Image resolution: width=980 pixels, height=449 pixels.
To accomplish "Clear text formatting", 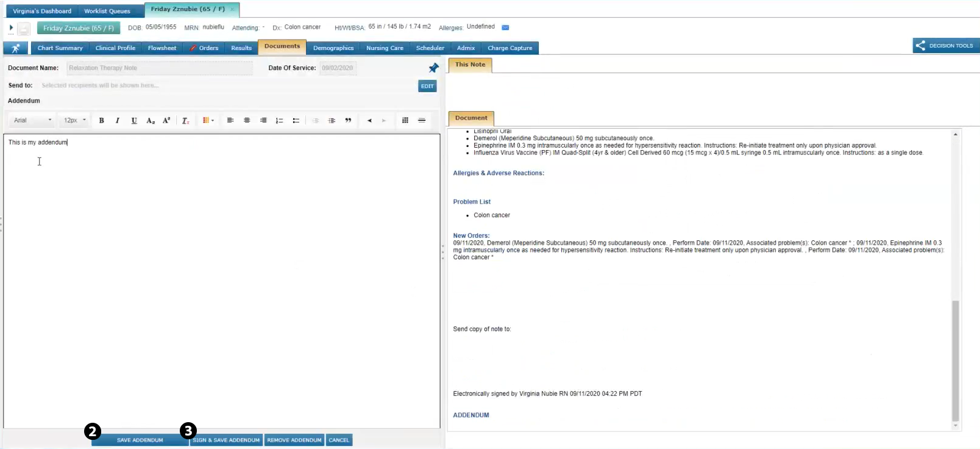I will click(185, 121).
